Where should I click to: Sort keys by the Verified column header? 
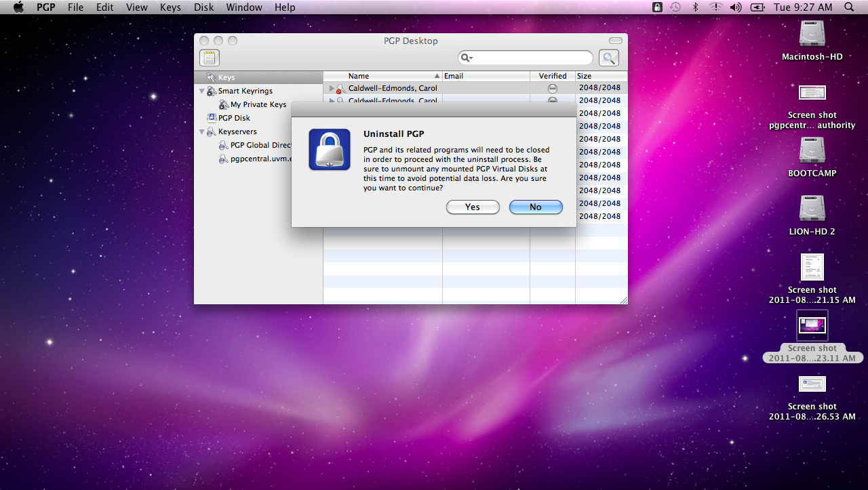click(x=553, y=76)
